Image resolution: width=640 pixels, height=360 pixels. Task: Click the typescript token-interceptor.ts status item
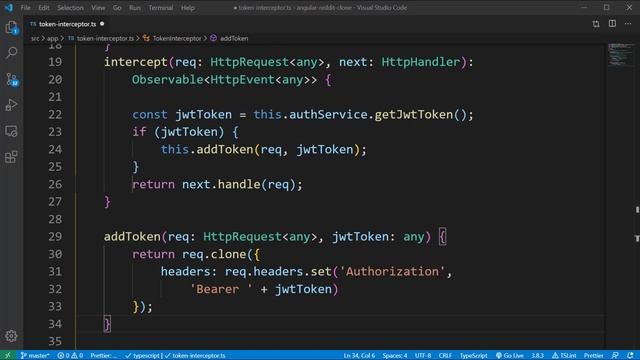(176, 356)
